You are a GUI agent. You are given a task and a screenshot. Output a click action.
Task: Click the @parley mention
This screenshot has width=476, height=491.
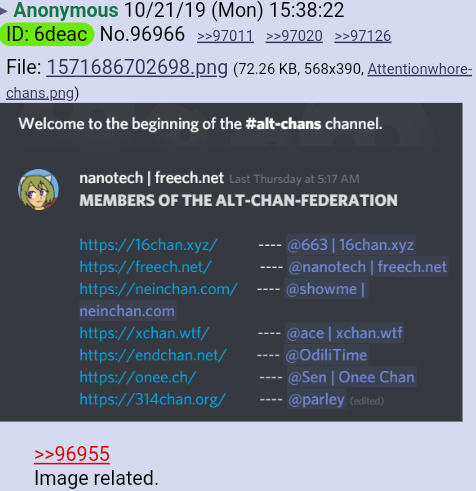316,399
